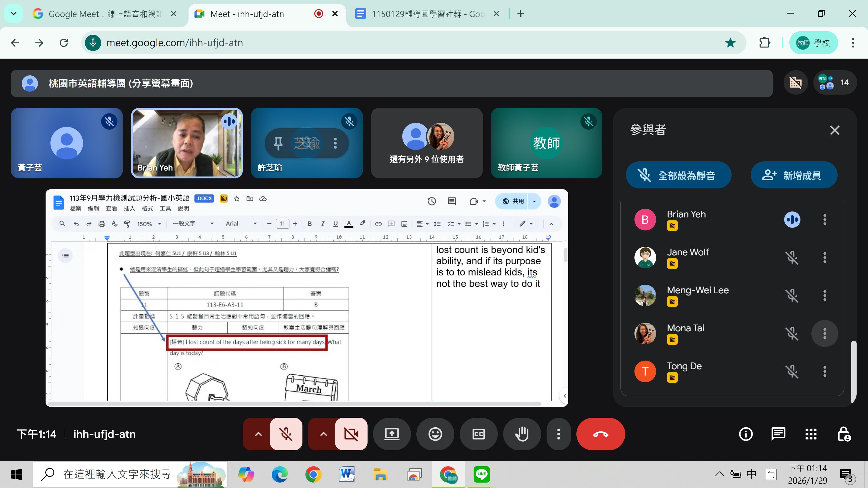Open the emoji reactions button
868x488 pixels.
pyautogui.click(x=435, y=434)
